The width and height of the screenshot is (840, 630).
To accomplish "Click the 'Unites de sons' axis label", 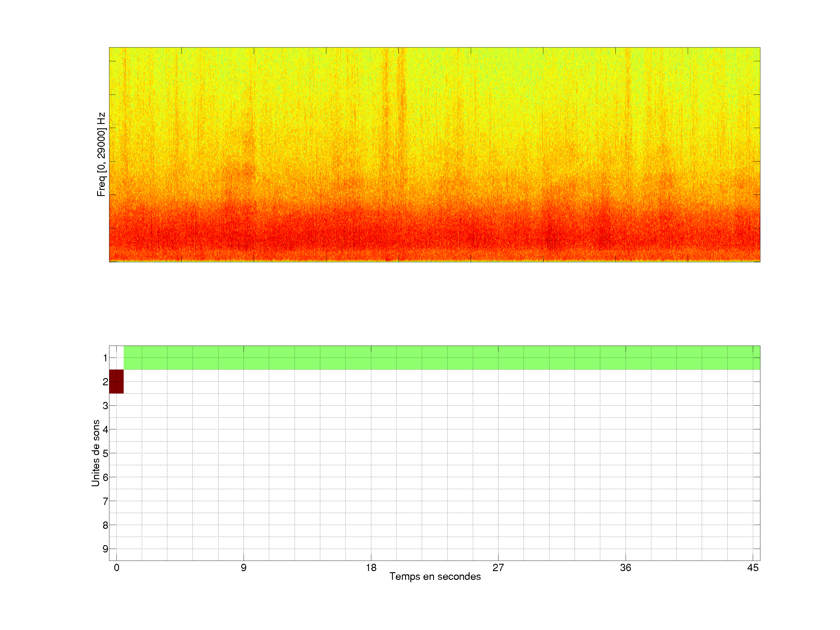I will tap(96, 453).
